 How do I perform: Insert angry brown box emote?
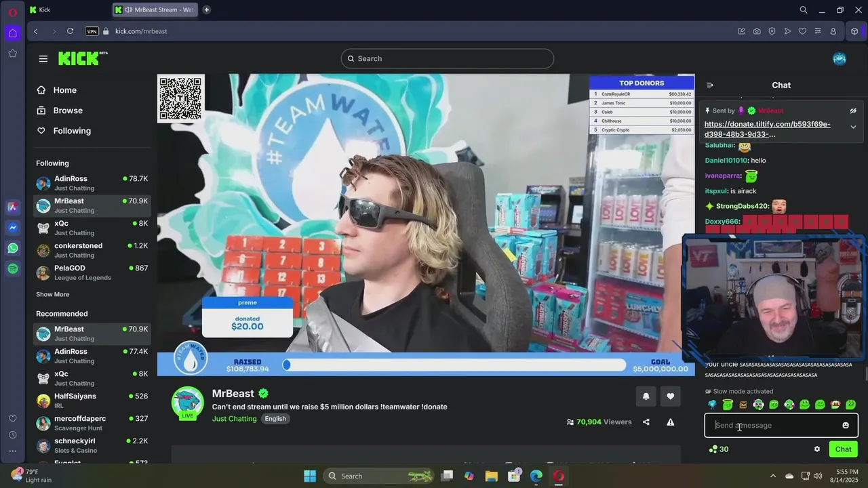click(x=743, y=405)
